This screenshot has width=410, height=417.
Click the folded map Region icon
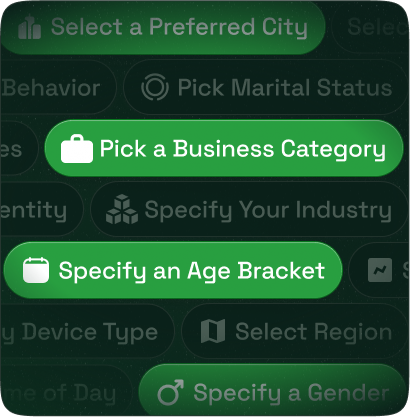point(213,331)
